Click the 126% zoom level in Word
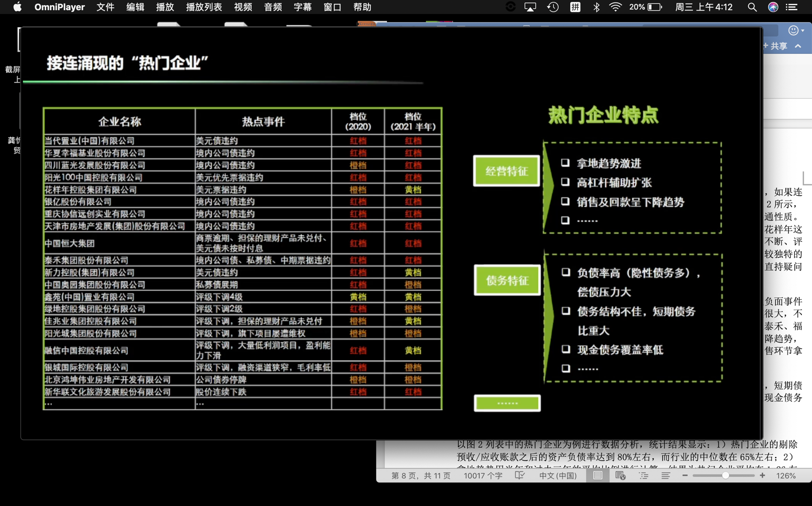Viewport: 812px width, 506px height. [786, 475]
